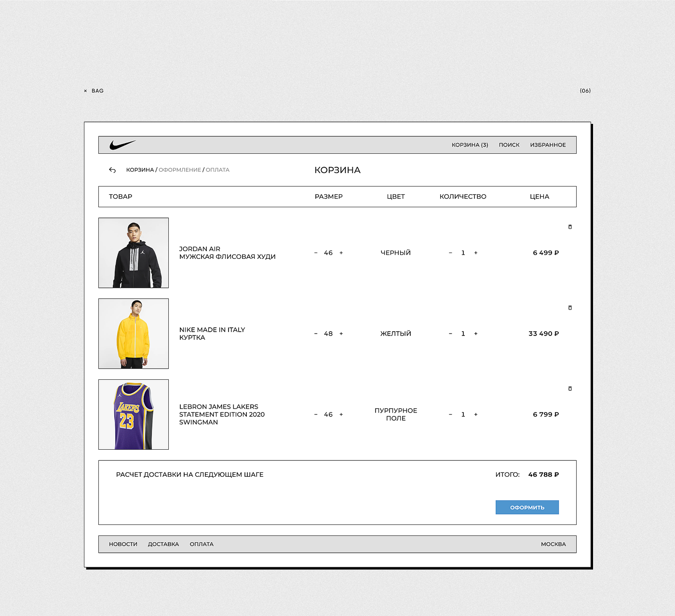Screen dimensions: 675x616
Task: Open Новости in the footer
Action: pos(123,544)
